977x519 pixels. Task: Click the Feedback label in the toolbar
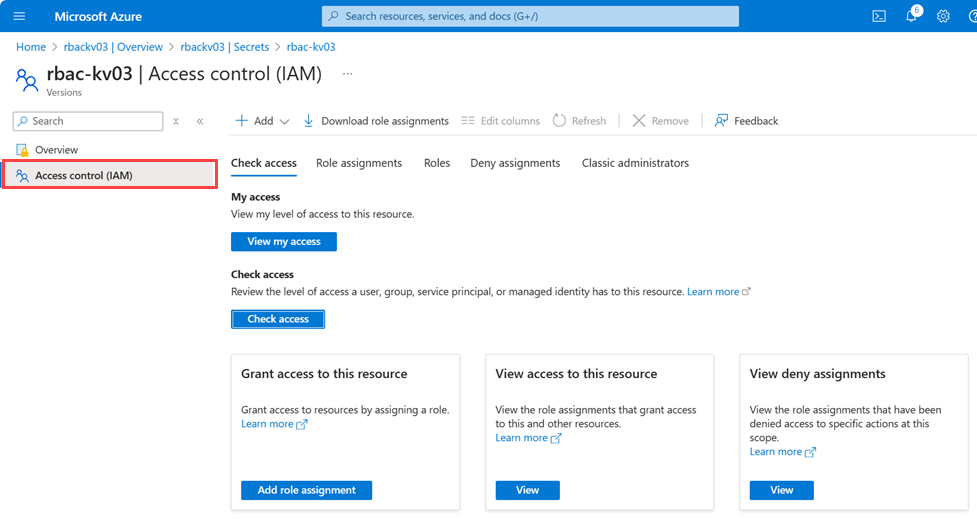pos(756,121)
